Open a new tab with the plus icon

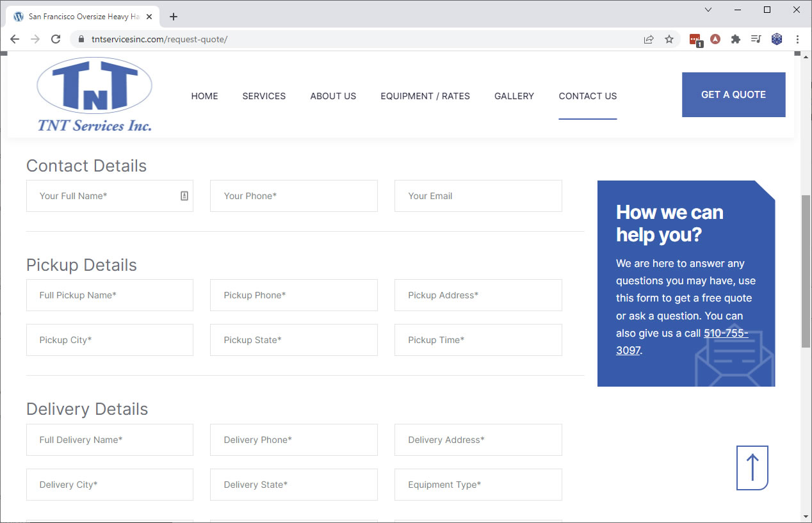174,17
